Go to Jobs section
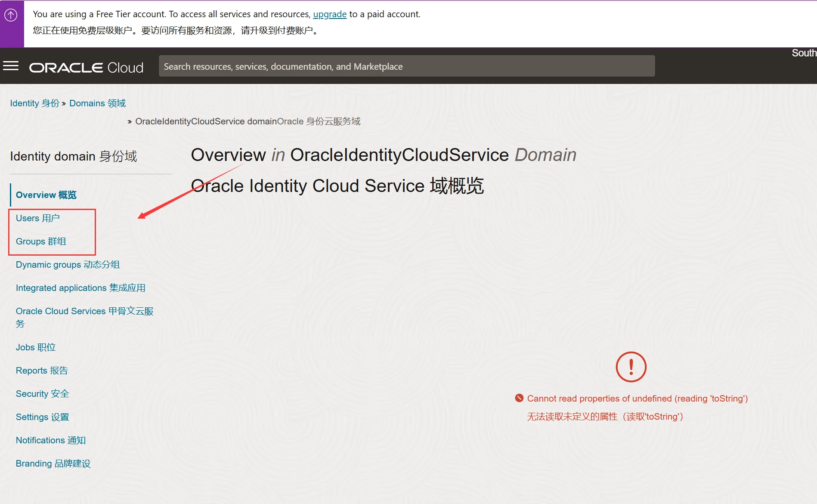The image size is (817, 504). click(x=36, y=347)
